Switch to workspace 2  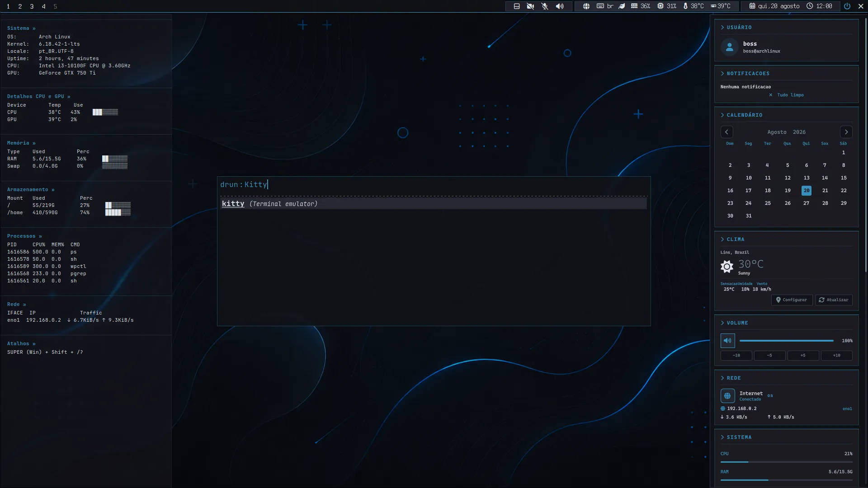point(20,6)
